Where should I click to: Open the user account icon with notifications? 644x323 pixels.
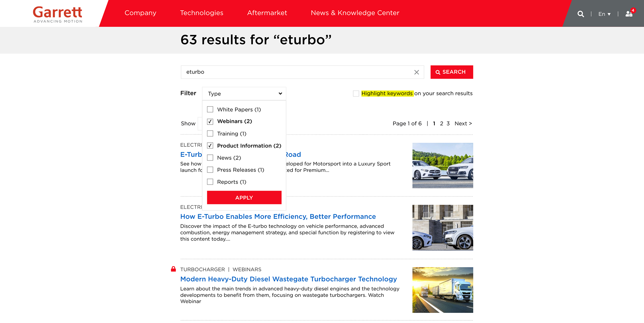(x=629, y=13)
